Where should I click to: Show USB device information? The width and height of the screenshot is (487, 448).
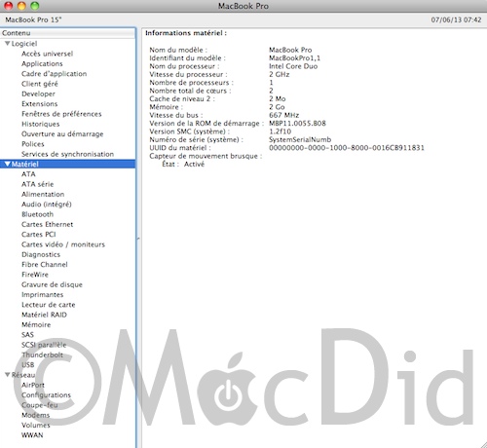pyautogui.click(x=28, y=364)
